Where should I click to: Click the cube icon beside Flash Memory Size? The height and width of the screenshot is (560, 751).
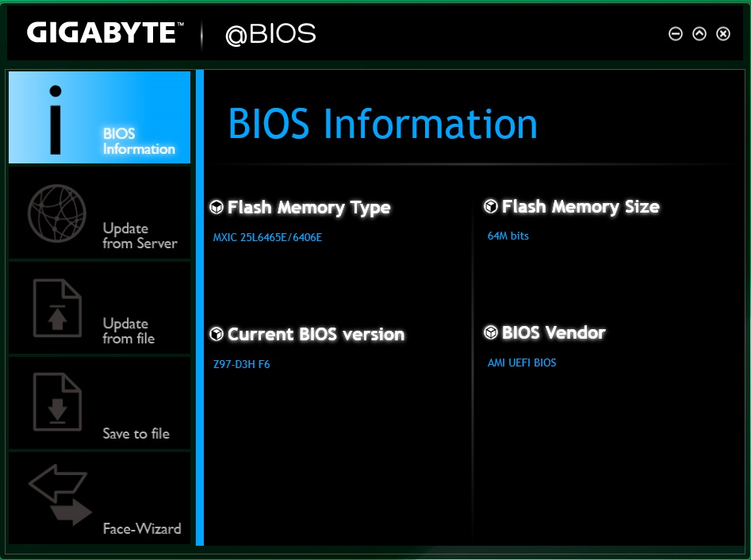tap(491, 207)
